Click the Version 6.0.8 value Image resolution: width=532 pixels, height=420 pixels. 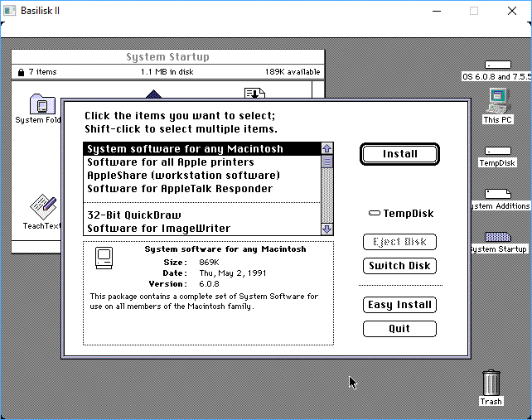[209, 284]
